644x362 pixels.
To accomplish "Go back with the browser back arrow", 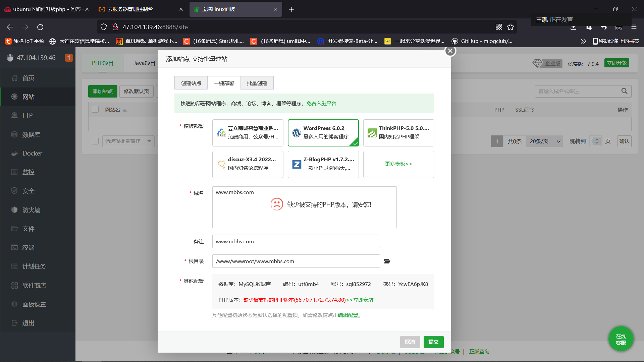I will tap(10, 27).
